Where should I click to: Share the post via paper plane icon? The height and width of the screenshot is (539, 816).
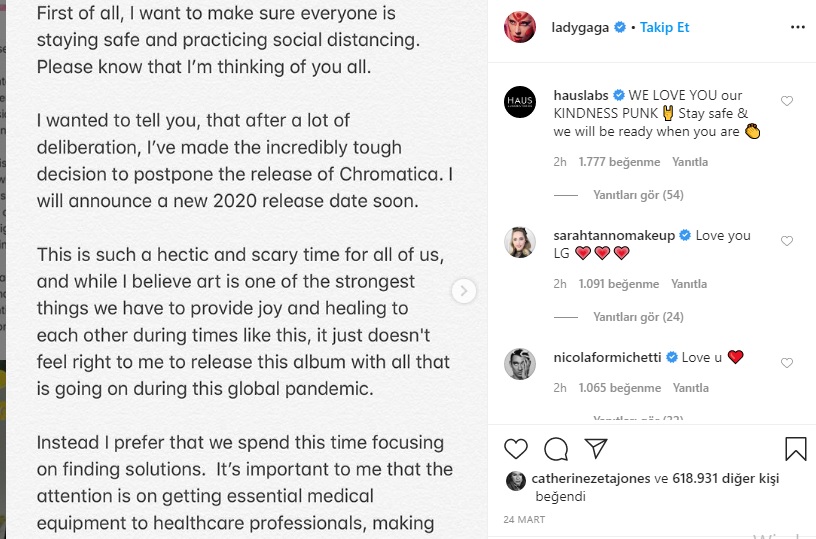595,447
